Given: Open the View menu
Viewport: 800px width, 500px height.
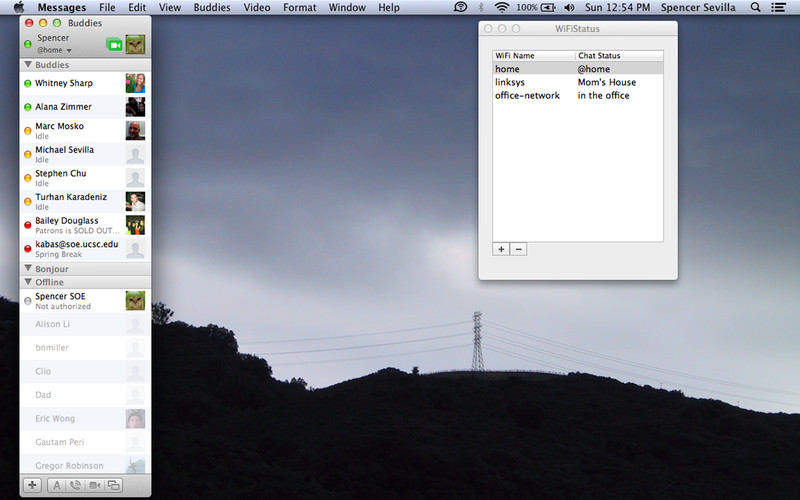Looking at the screenshot, I should pyautogui.click(x=170, y=7).
